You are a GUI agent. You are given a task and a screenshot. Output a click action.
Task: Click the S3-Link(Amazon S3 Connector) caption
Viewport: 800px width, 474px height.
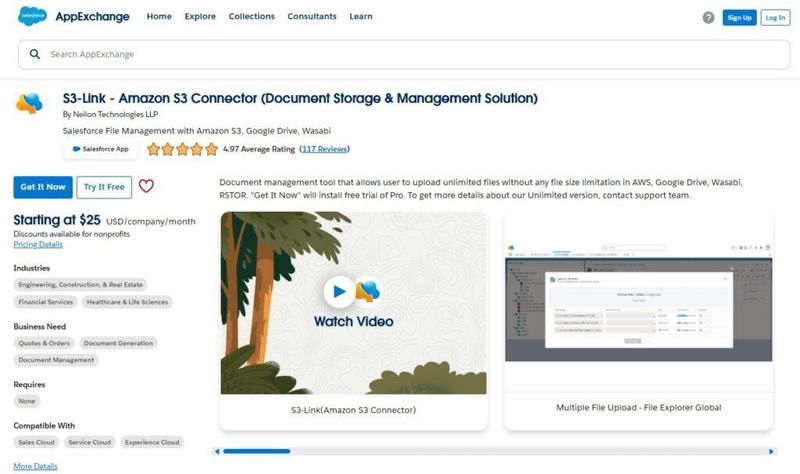point(353,410)
